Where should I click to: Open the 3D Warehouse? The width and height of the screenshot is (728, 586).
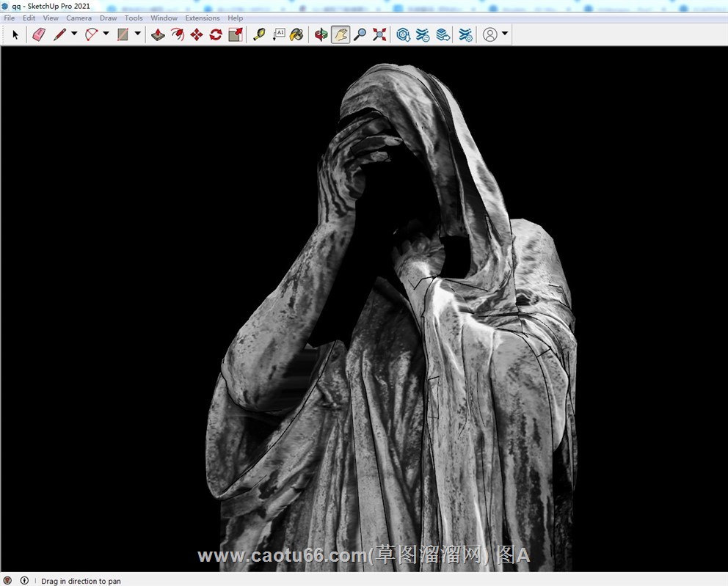point(404,34)
